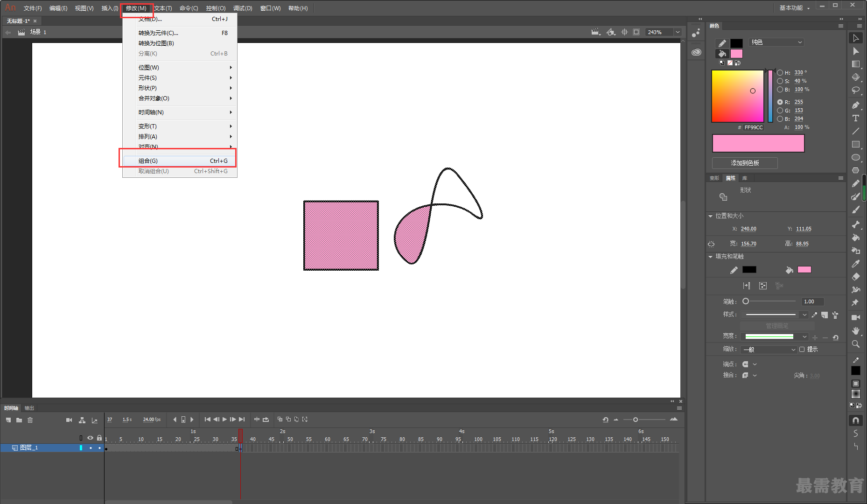Select the Line tool
This screenshot has height=504, width=867.
(855, 131)
